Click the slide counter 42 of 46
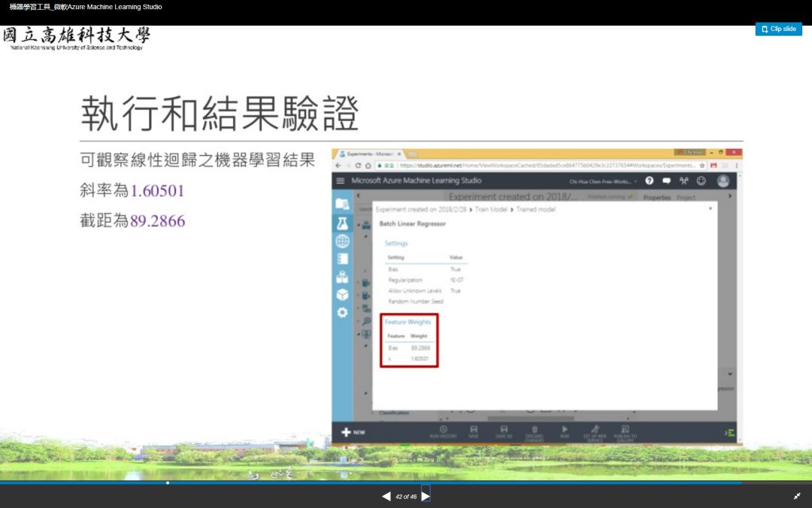Viewport: 812px width, 508px height. [406, 497]
